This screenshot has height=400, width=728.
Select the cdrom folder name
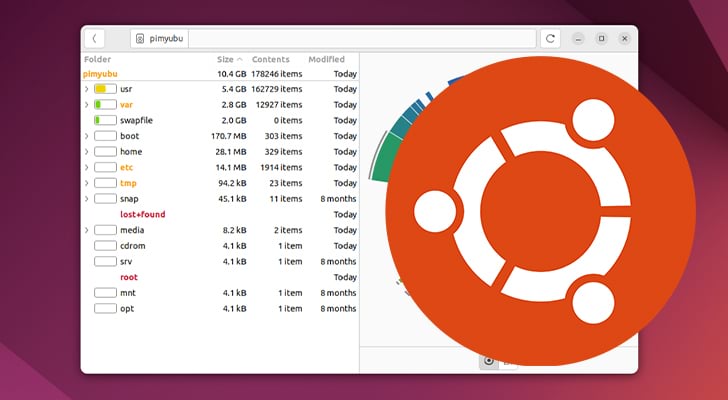132,246
